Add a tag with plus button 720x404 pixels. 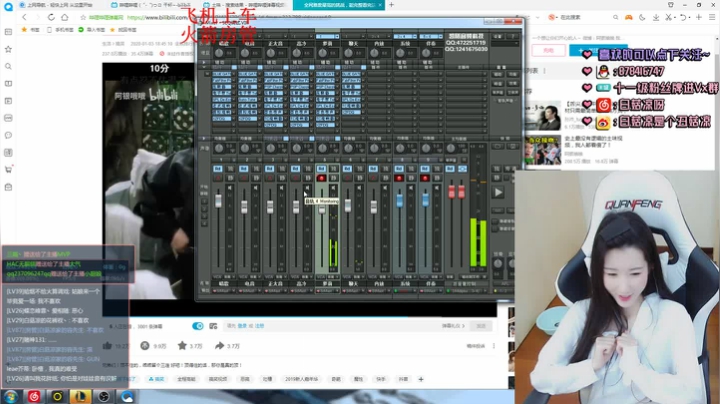pos(421,379)
